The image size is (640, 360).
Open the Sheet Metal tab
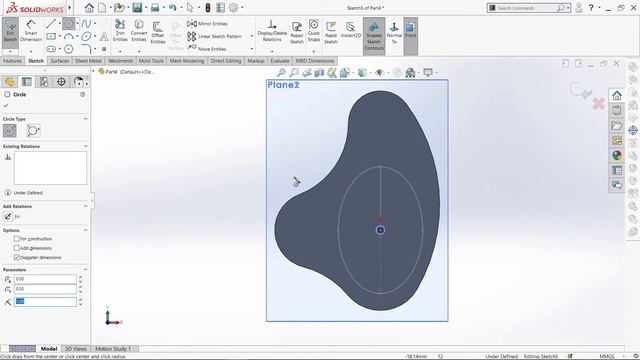pos(88,61)
